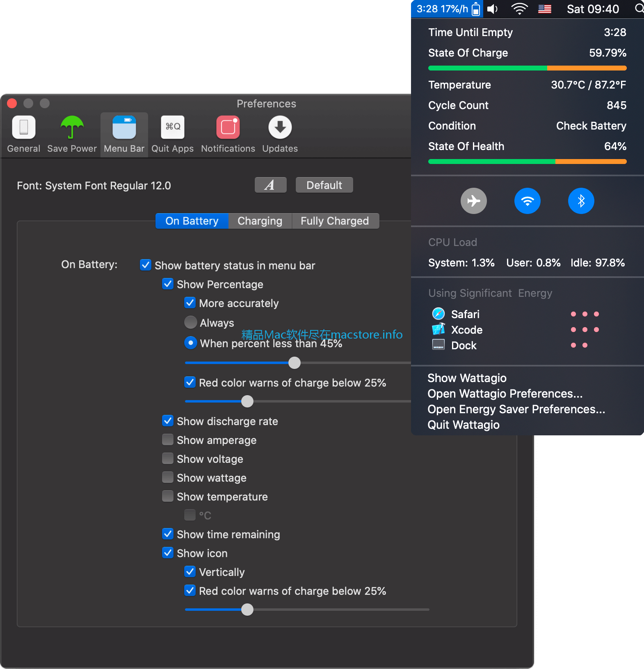Open the Updates preferences pane

280,134
